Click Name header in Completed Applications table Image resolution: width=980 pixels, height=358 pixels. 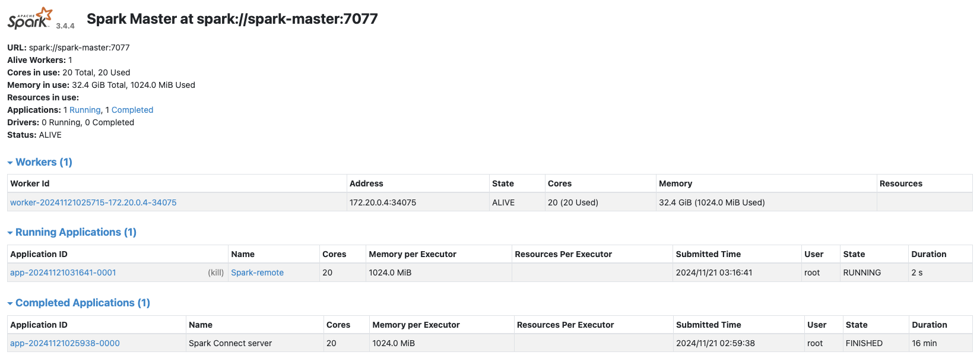[201, 325]
